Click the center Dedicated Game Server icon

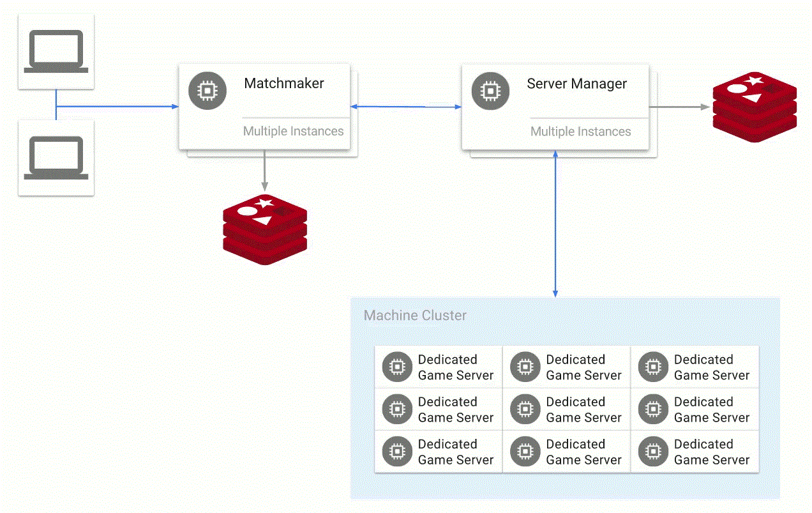(525, 409)
